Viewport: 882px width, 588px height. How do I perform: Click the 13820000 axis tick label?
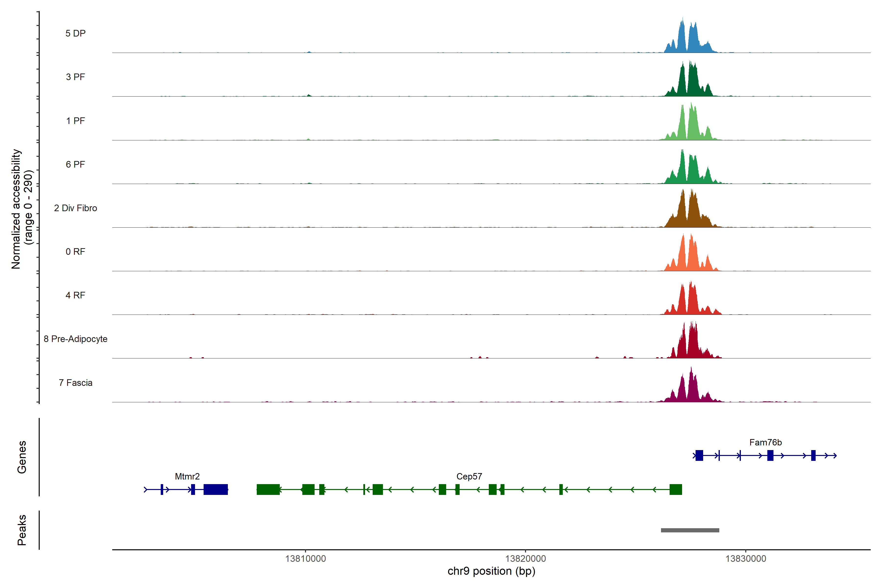(x=525, y=559)
